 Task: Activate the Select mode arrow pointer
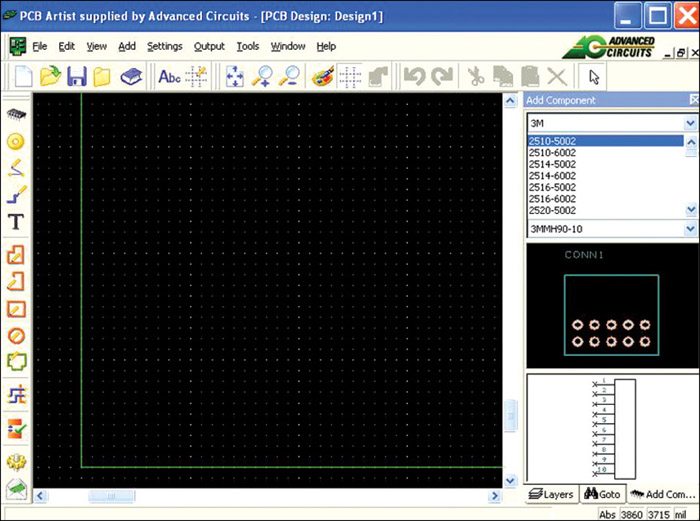[593, 76]
